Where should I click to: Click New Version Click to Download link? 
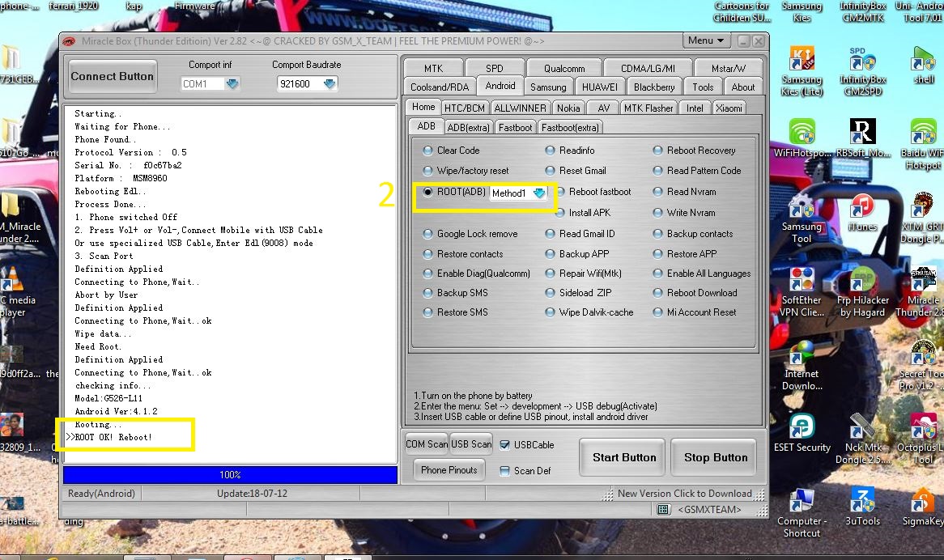pos(684,494)
